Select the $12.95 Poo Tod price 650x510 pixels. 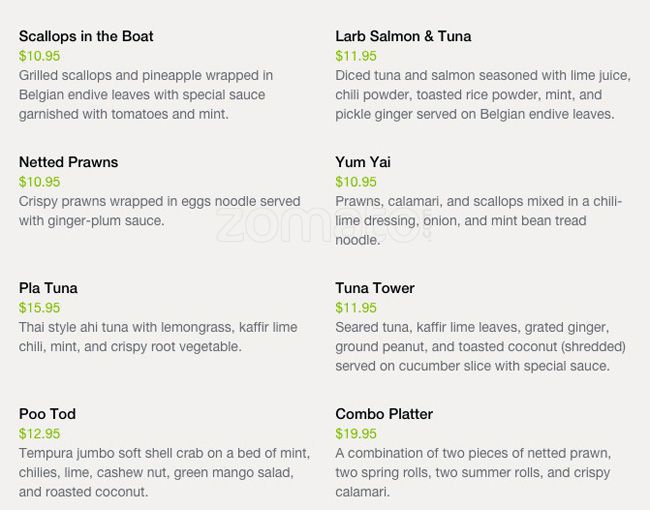pos(40,434)
